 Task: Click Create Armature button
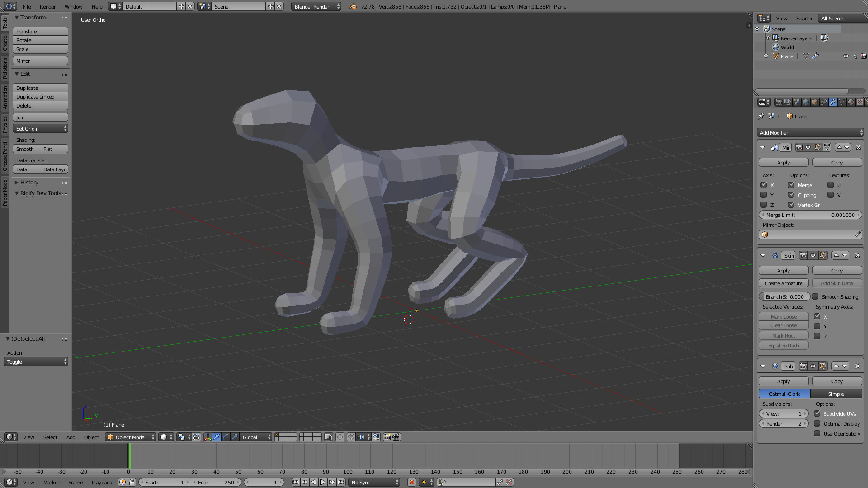pos(783,283)
